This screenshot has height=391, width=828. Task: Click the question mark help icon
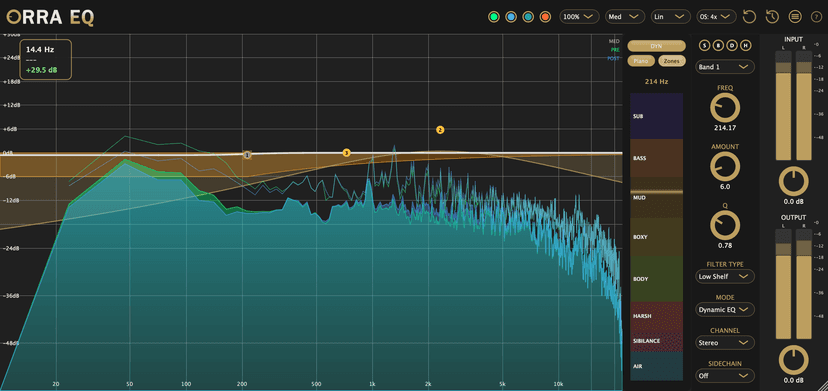816,17
